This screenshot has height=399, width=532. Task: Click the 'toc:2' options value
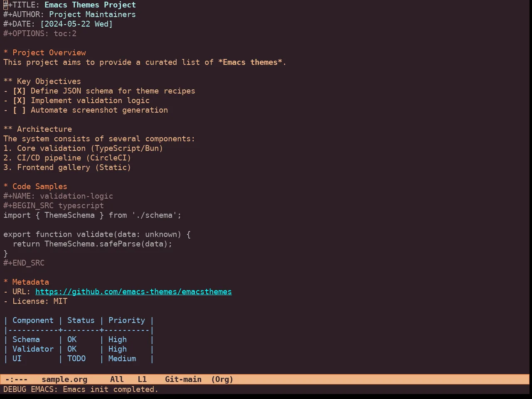(x=65, y=34)
